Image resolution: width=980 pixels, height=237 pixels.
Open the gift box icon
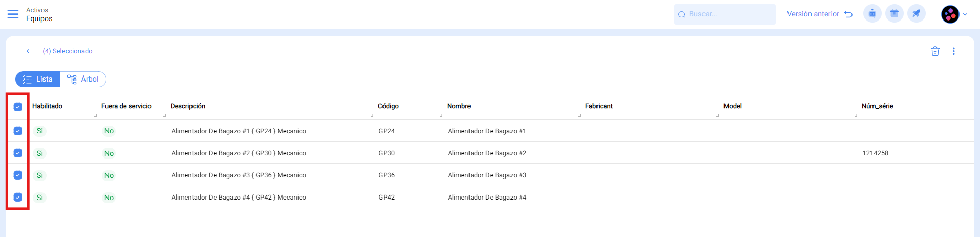click(x=894, y=14)
